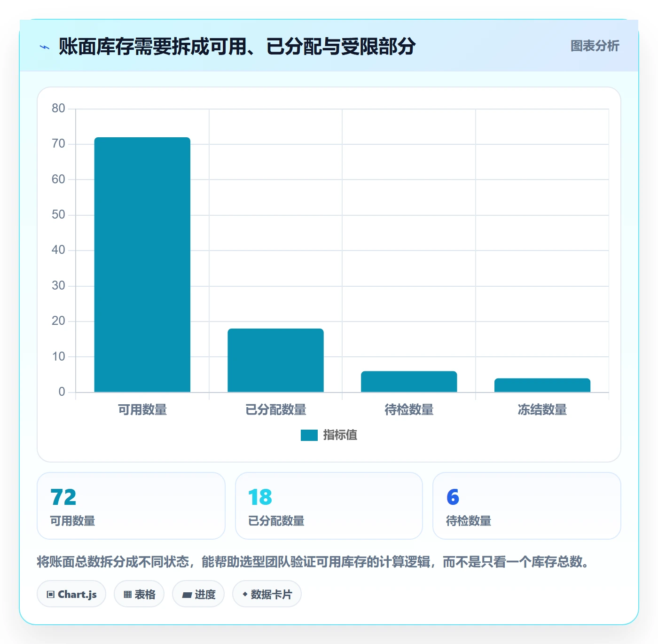Click the y-axis value 70
658x644 pixels.
coord(58,144)
